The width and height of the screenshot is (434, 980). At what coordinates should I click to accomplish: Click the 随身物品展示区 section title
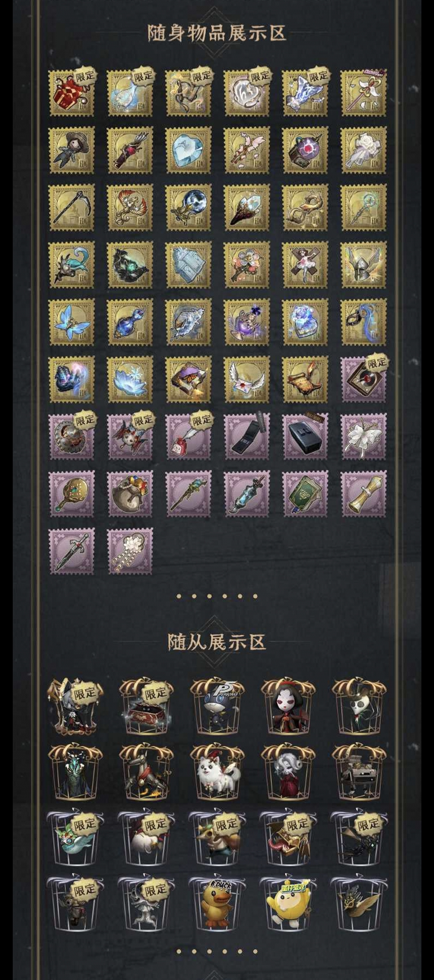click(216, 33)
